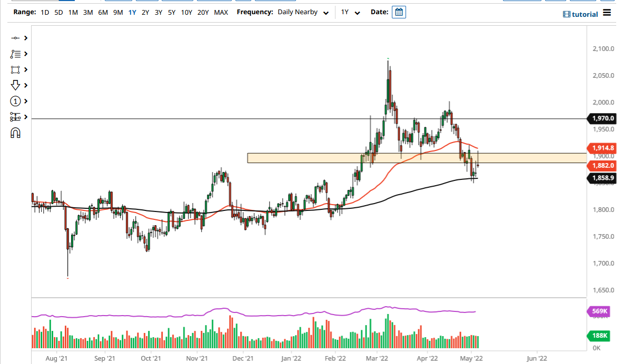Open the price measurement tool
622x364 pixels.
pos(15,116)
